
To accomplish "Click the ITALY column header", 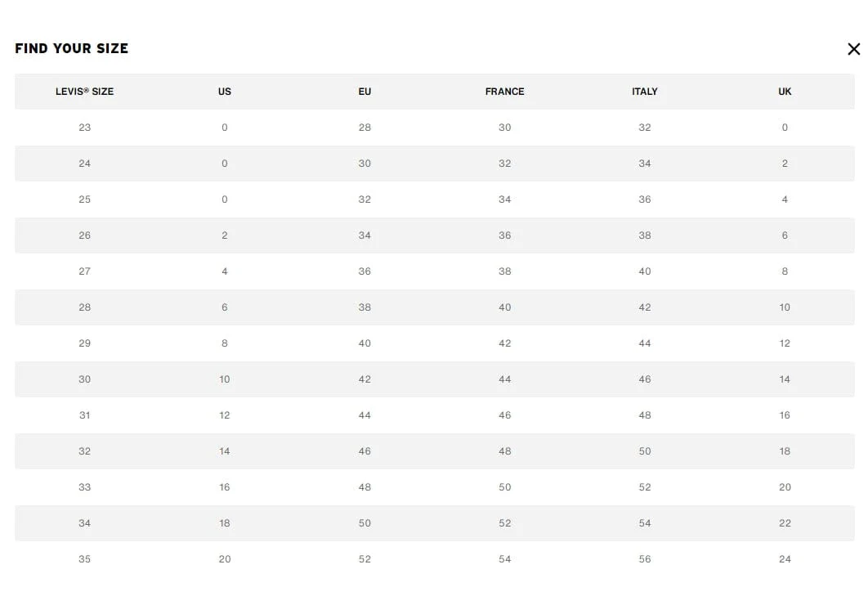I will pos(644,92).
